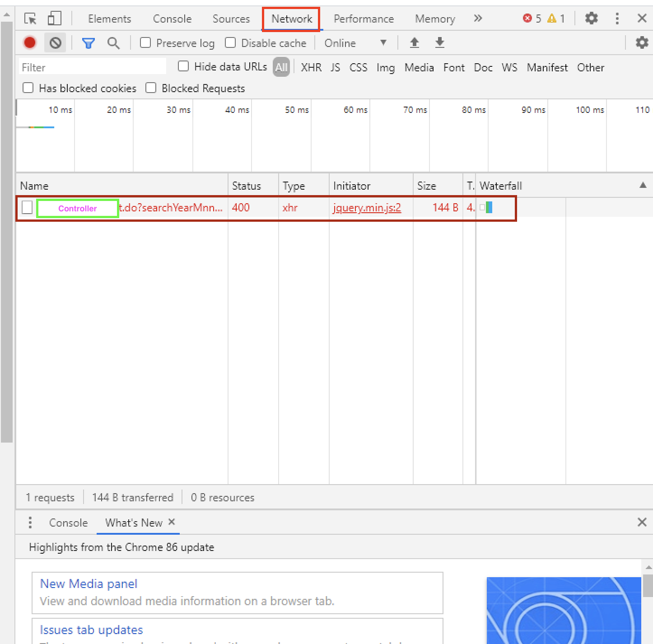
Task: Check Blocked Requests option
Action: (151, 88)
